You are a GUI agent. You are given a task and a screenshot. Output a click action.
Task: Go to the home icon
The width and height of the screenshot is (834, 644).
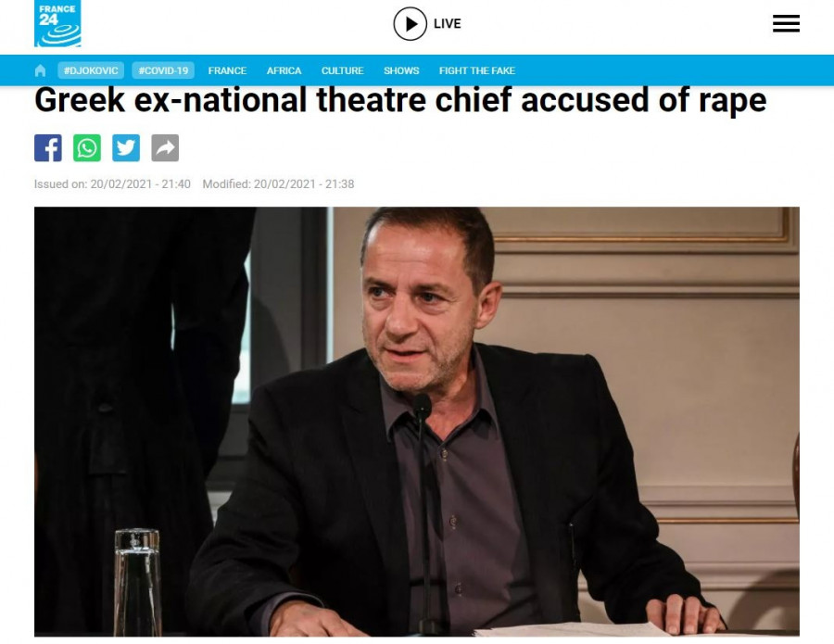(40, 70)
